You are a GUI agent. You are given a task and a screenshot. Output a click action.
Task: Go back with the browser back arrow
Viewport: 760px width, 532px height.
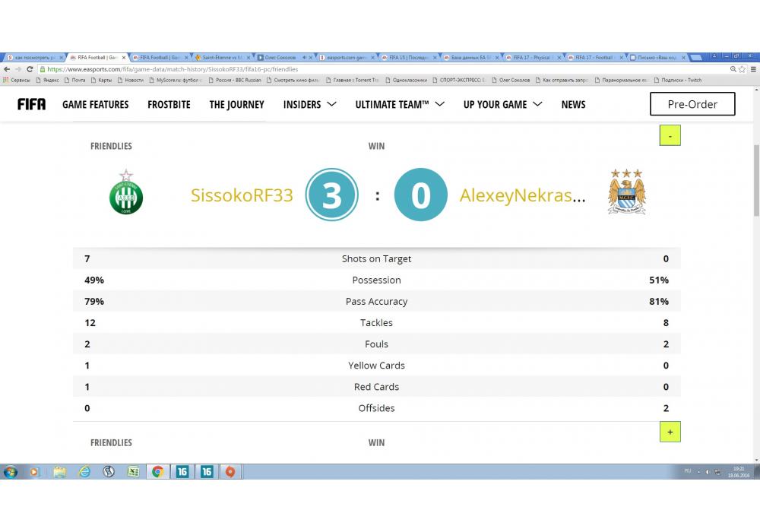[7, 69]
